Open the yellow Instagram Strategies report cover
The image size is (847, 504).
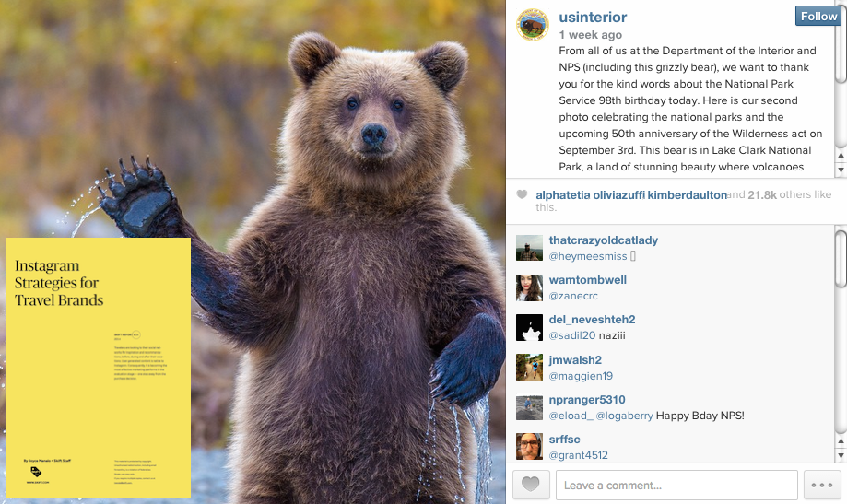pyautogui.click(x=99, y=368)
